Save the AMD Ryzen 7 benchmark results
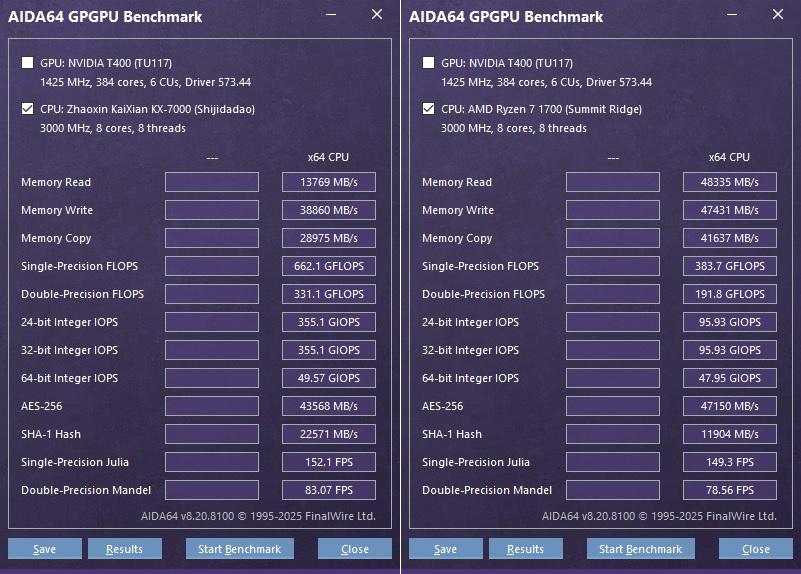The width and height of the screenshot is (801, 574). pos(445,549)
